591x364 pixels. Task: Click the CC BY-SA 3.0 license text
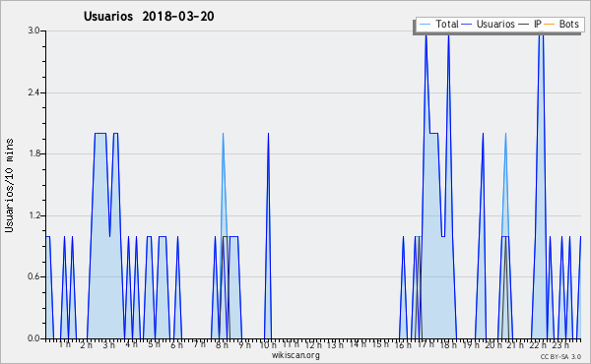tap(560, 357)
